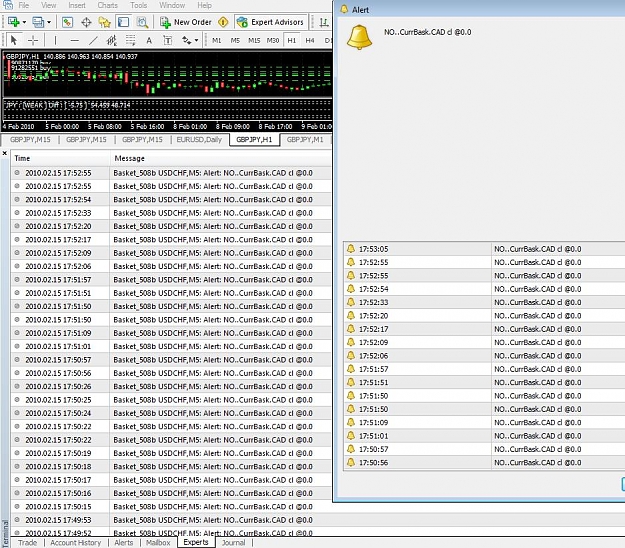Select the arrow cursor tool
The image size is (625, 548).
click(x=14, y=40)
